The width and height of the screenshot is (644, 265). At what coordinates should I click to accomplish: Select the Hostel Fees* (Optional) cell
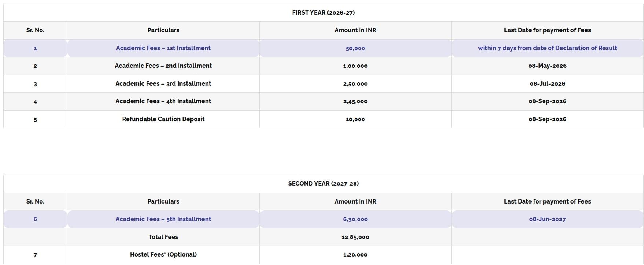click(163, 255)
